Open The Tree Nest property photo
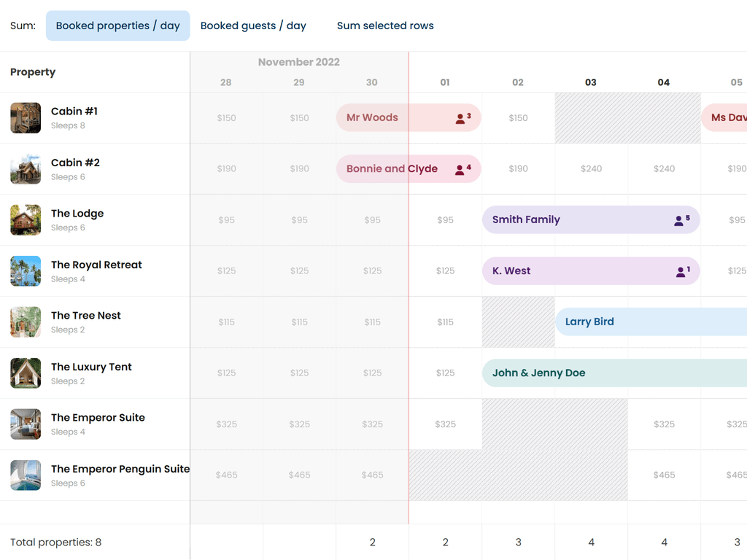747x560 pixels. [26, 322]
